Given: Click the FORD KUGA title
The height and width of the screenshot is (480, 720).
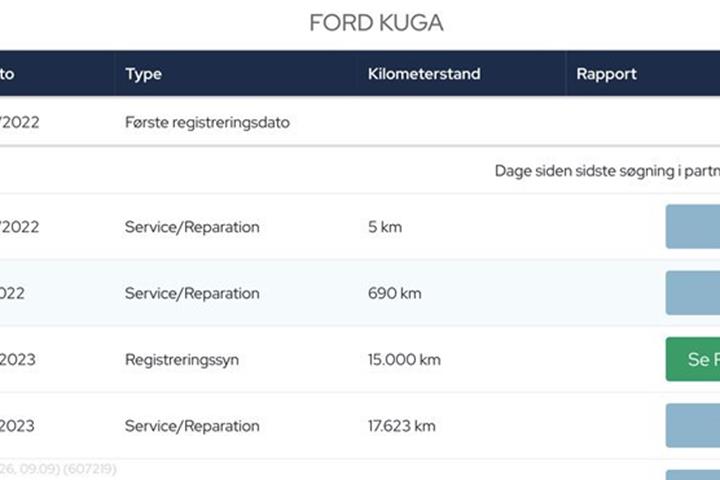Looking at the screenshot, I should point(376,23).
